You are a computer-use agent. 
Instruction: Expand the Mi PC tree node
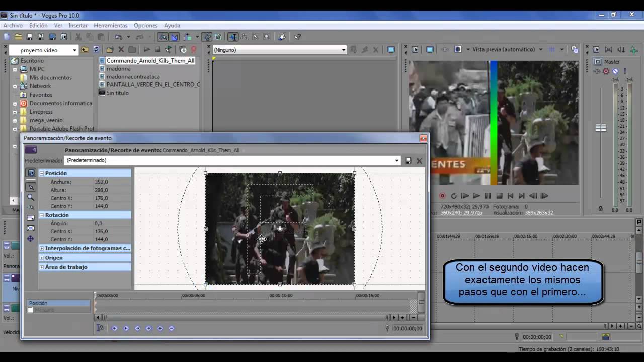pos(15,69)
